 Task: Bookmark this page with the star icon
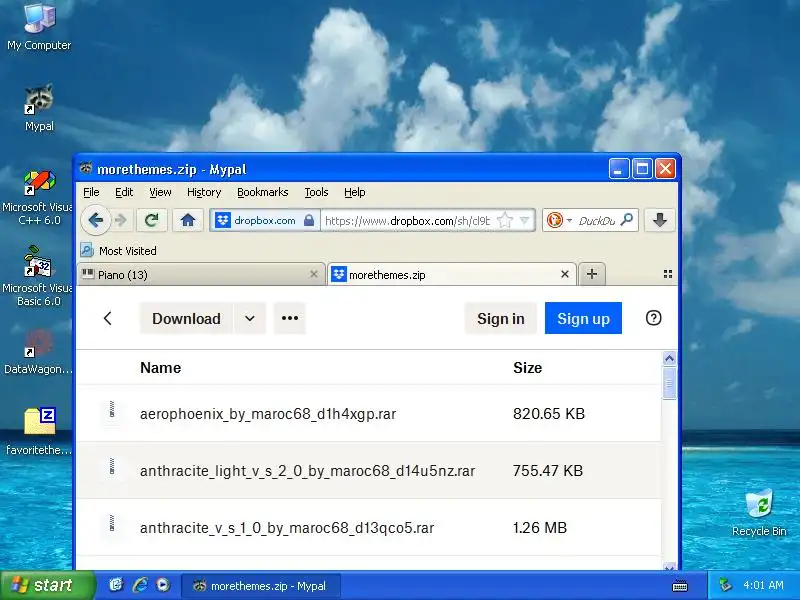[505, 220]
